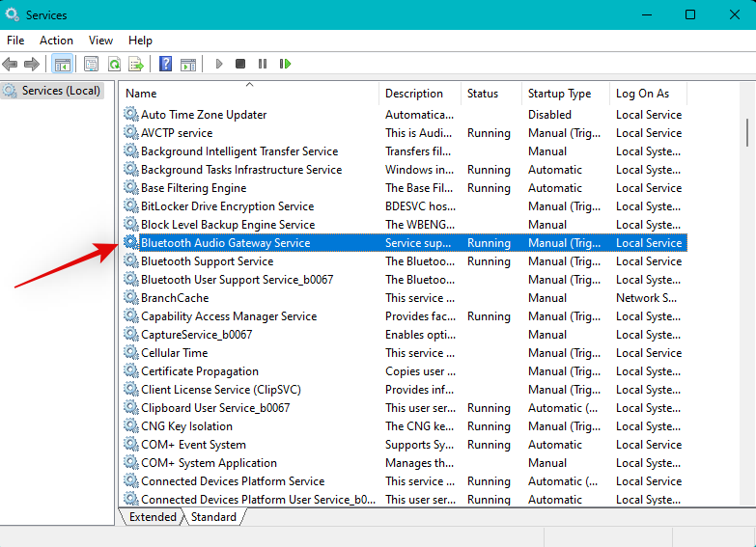This screenshot has height=547, width=756.
Task: Click Running status of AVCTP service
Action: coord(489,133)
